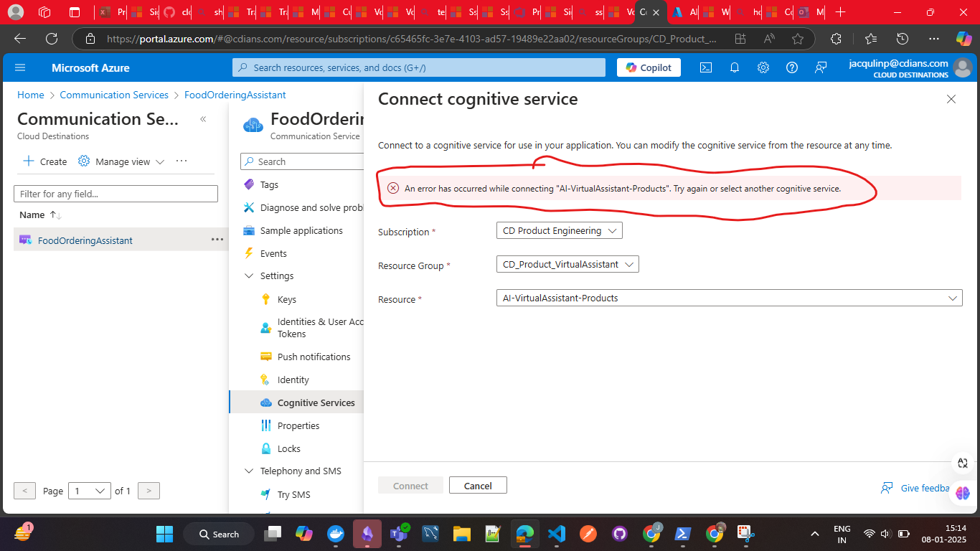Open Edge Copilot sidebar icon

click(964, 39)
